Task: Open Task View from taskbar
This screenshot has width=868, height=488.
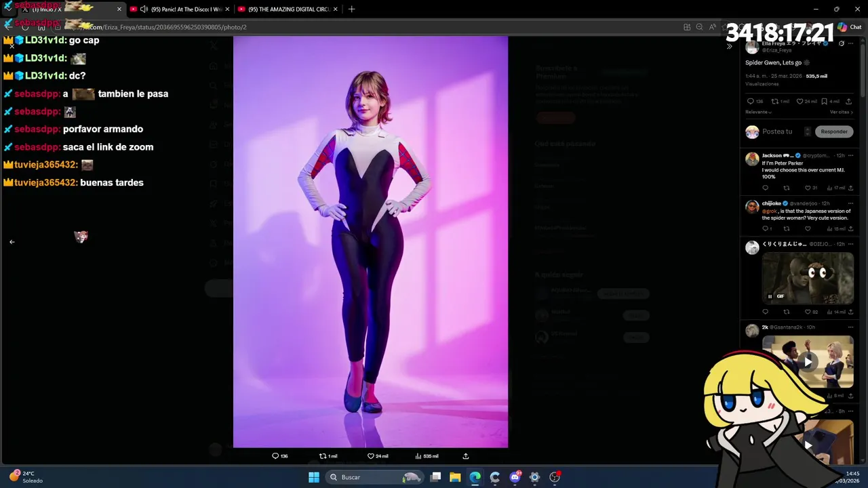Action: (x=435, y=477)
